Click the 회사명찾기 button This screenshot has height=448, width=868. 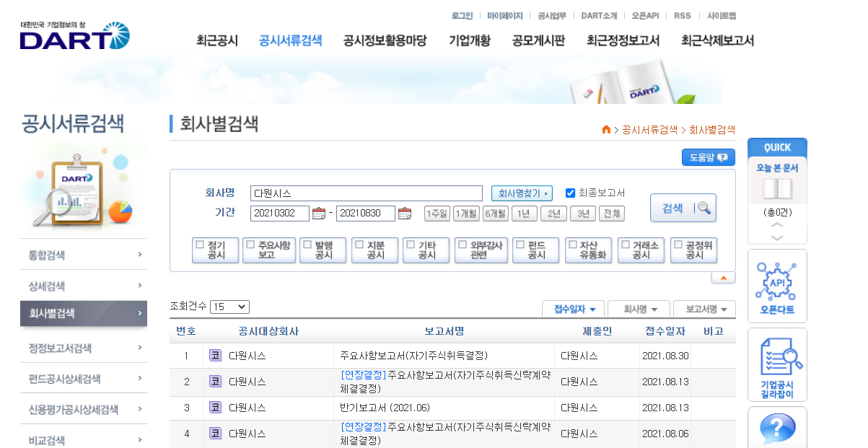tap(522, 193)
